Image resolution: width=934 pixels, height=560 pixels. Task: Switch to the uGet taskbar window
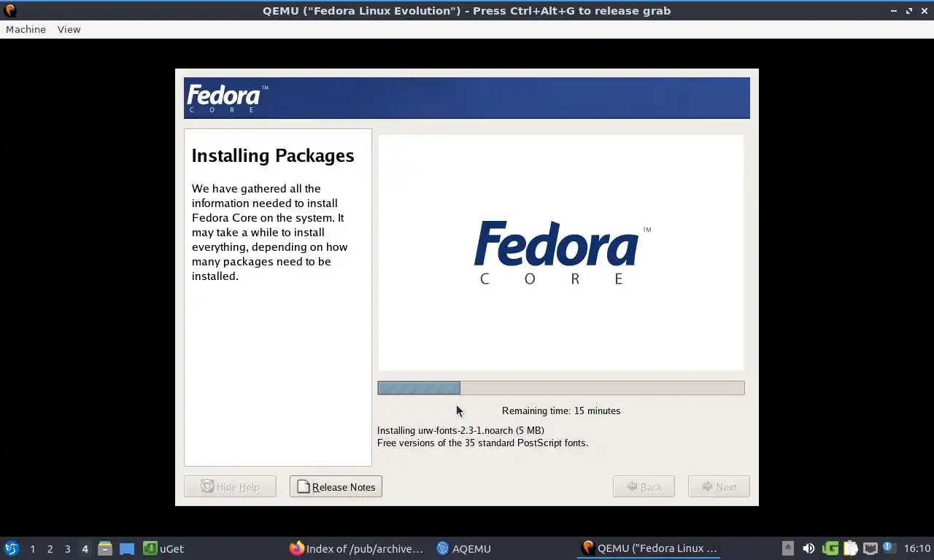pos(164,548)
